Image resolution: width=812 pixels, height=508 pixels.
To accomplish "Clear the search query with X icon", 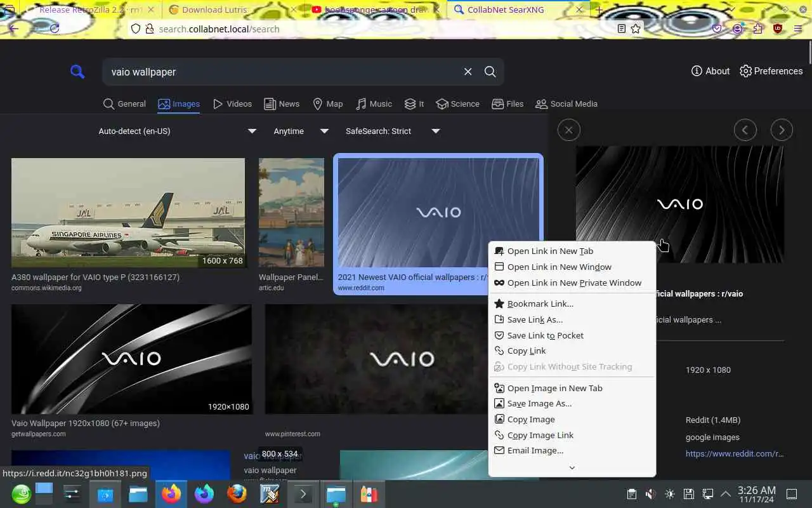I will point(468,72).
